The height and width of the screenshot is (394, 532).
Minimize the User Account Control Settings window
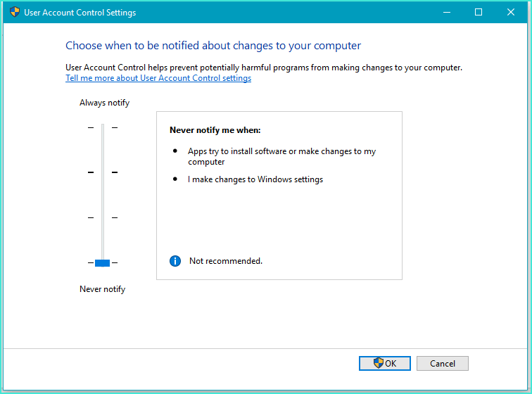click(447, 12)
